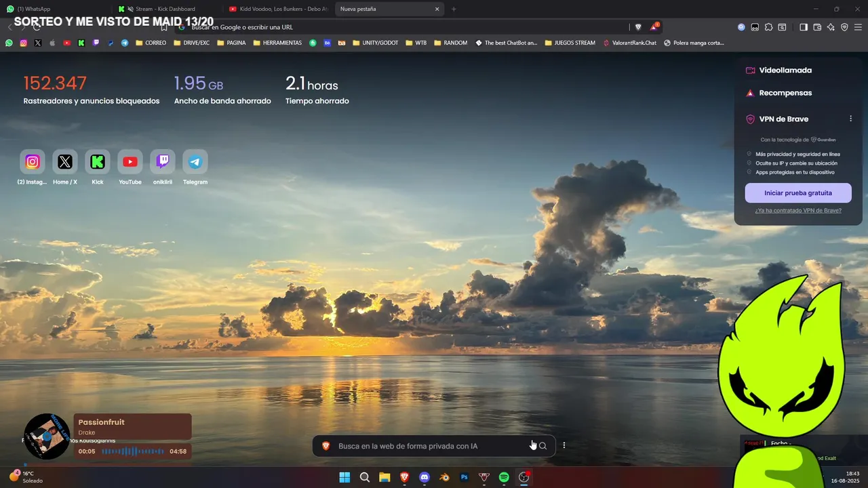Viewport: 868px width, 488px height.
Task: Open Discord from the taskbar
Action: coord(425,477)
